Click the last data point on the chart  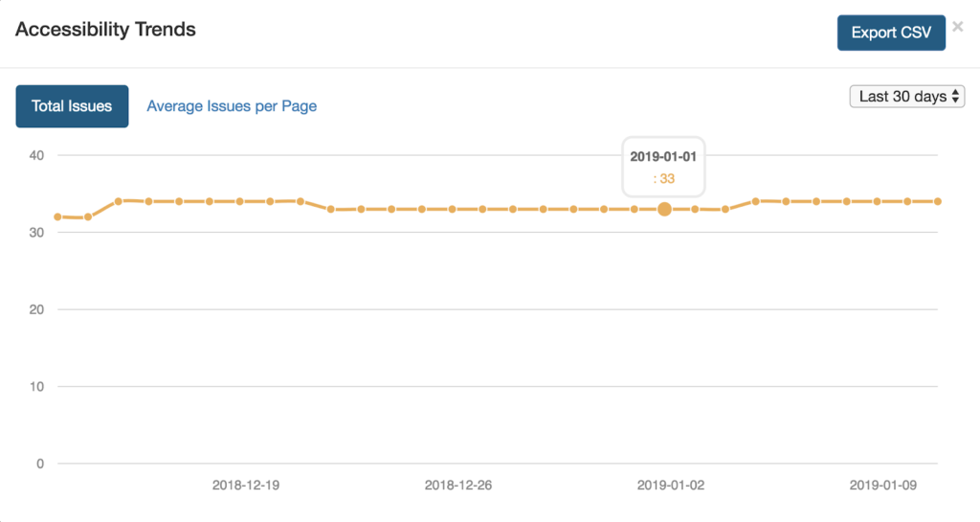click(x=938, y=201)
